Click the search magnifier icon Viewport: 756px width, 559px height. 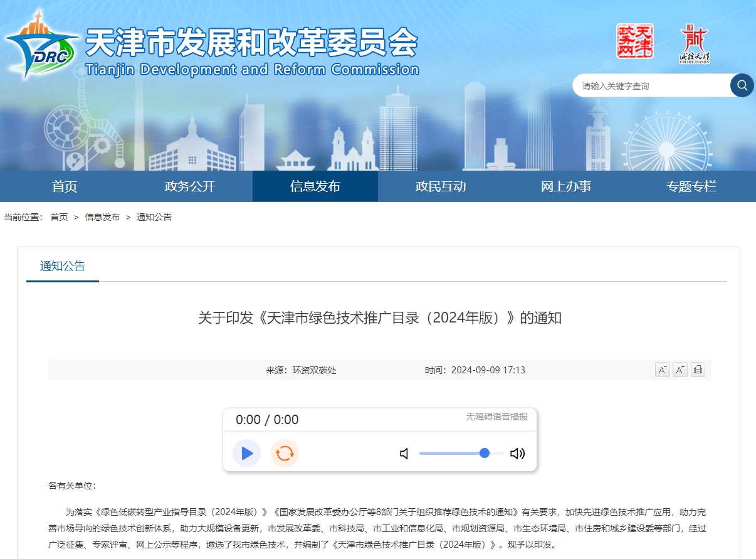coord(742,85)
